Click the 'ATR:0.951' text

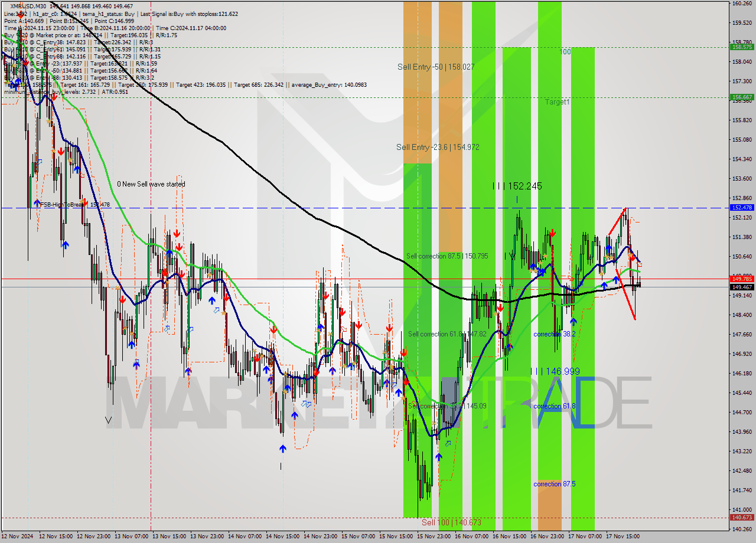click(115, 91)
